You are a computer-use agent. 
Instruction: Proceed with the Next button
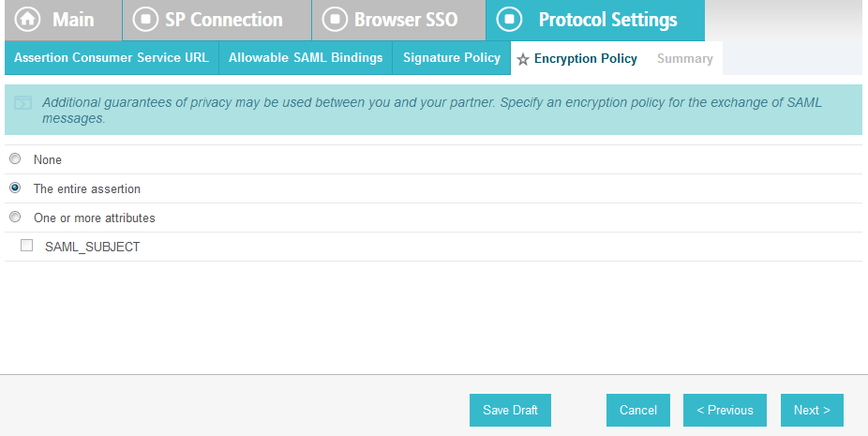[812, 410]
